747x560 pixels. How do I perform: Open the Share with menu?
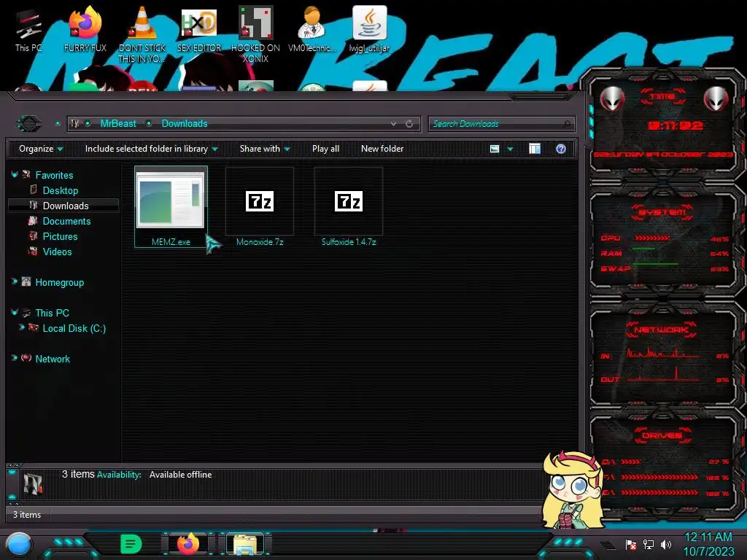point(265,149)
